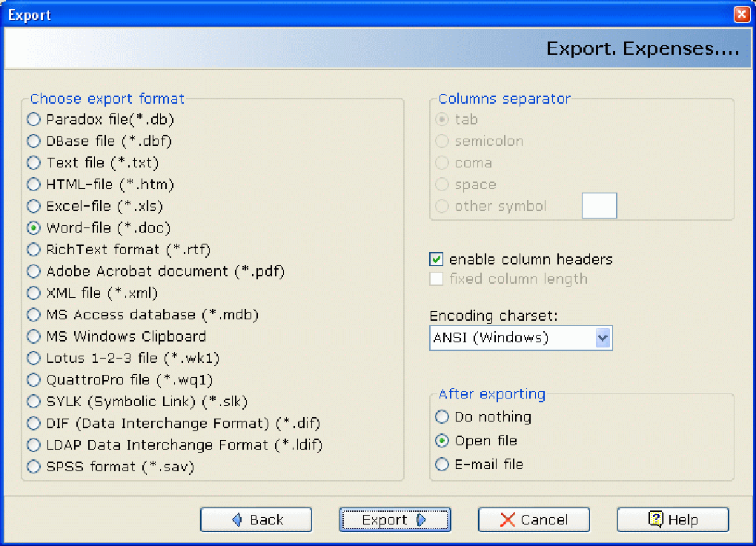Select DBase file (*.dbf) format

point(34,141)
